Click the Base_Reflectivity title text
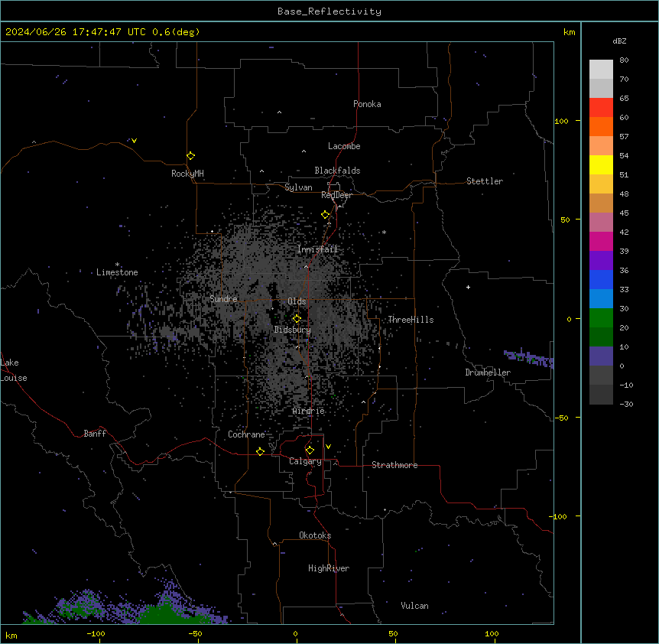 tap(329, 11)
